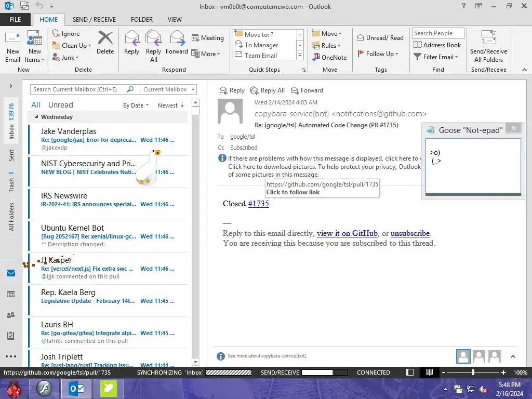Click the muted volume tray icon

pyautogui.click(x=483, y=389)
